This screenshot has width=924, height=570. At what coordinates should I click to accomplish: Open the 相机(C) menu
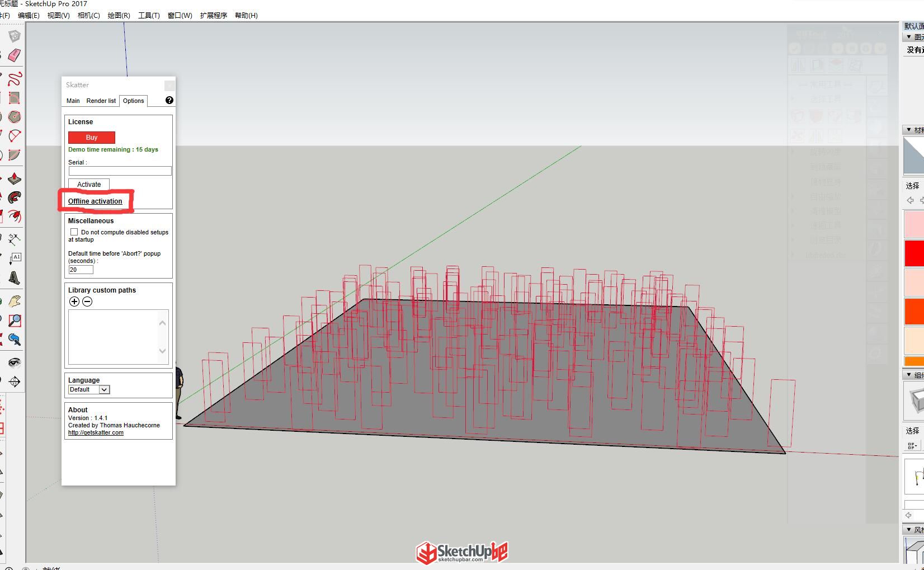tap(89, 15)
